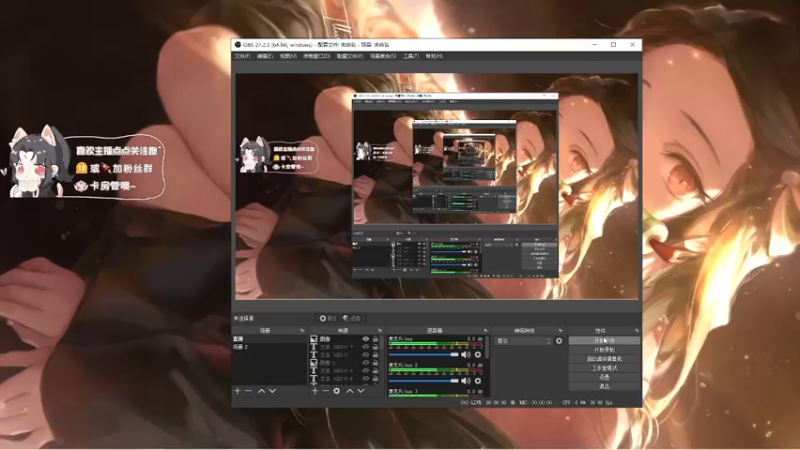Remove the selected scene with the minus icon
Screen dimensions: 800x450
click(248, 391)
